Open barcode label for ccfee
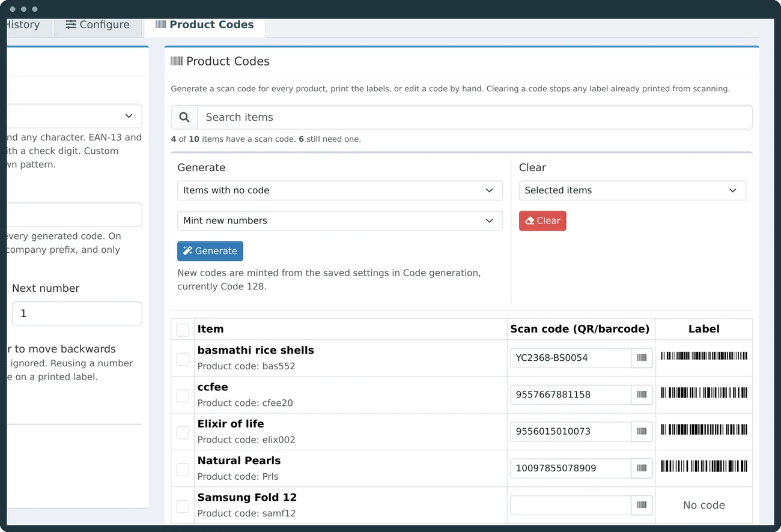 (x=704, y=393)
